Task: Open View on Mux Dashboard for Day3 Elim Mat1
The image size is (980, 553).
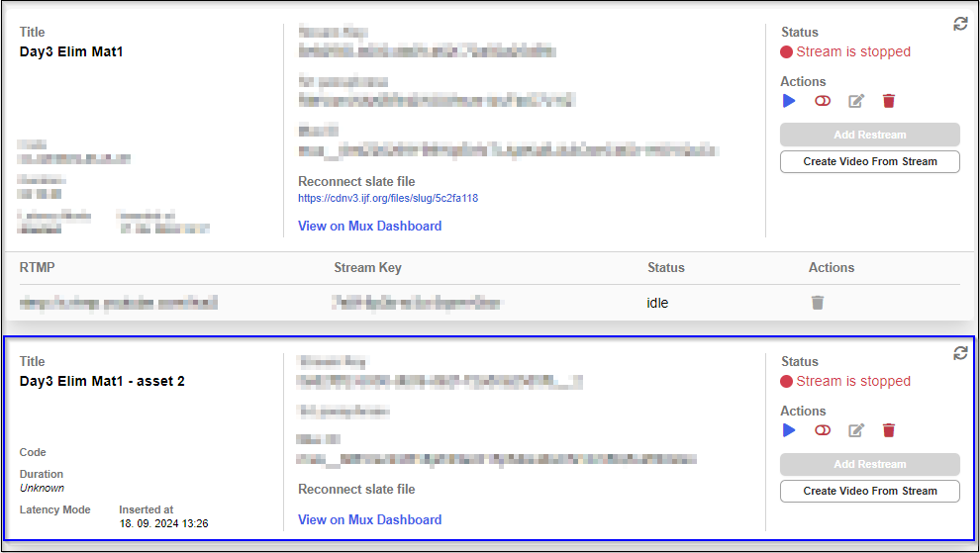Action: coord(369,226)
